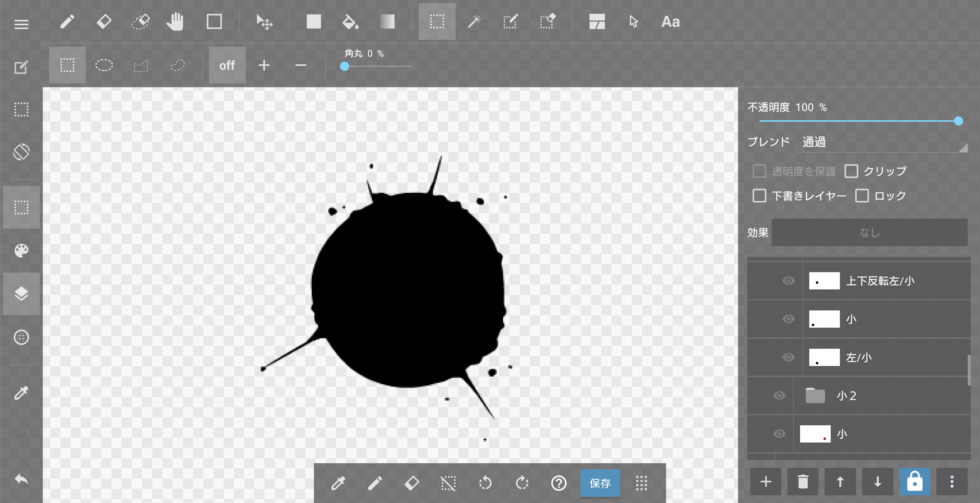Open the color palette panel

coord(21,251)
